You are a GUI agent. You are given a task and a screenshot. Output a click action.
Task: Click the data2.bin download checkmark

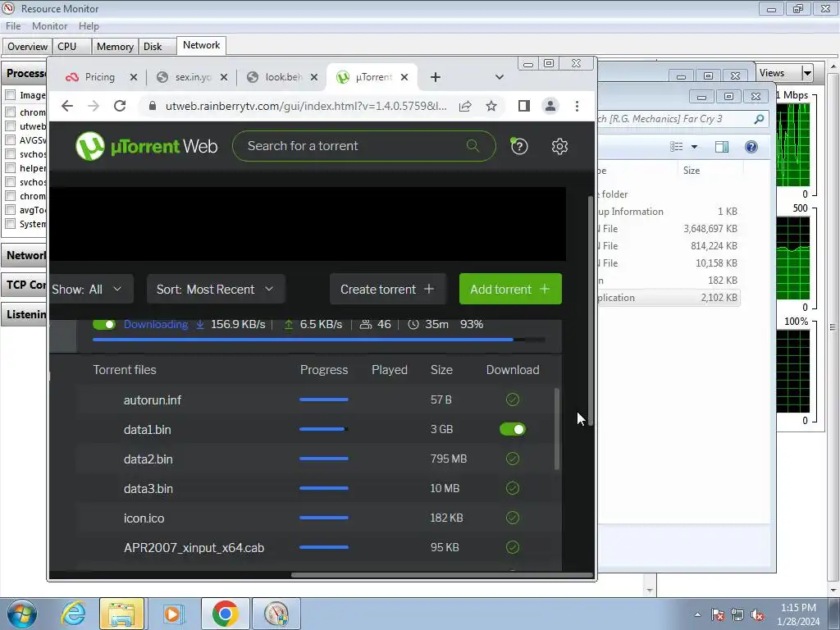(513, 459)
